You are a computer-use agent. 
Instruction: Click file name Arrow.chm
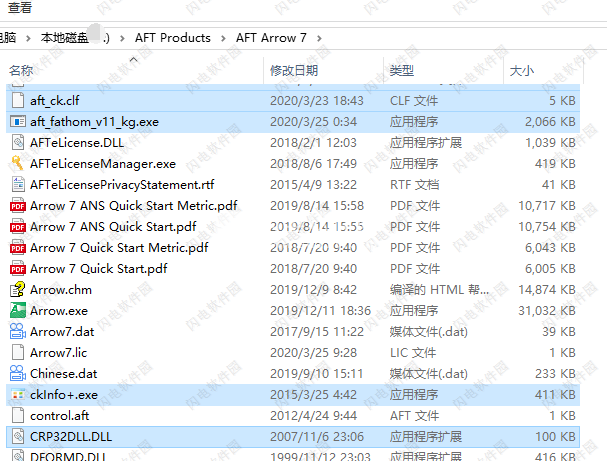[61, 290]
